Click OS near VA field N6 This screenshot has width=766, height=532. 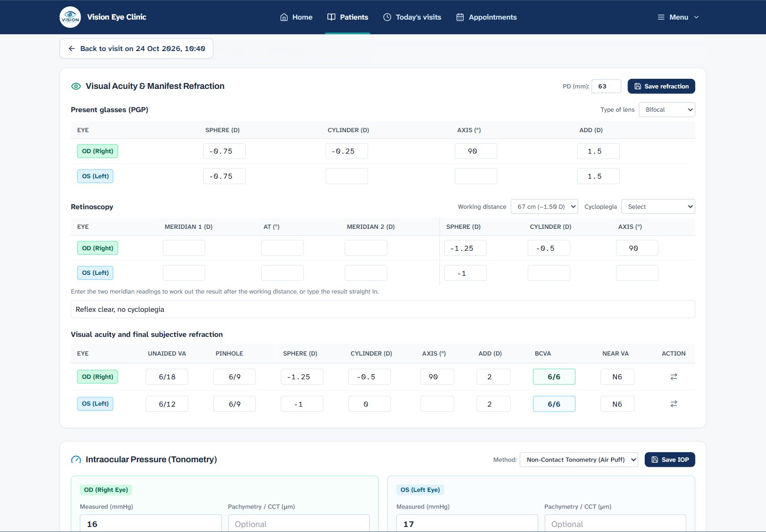[617, 404]
